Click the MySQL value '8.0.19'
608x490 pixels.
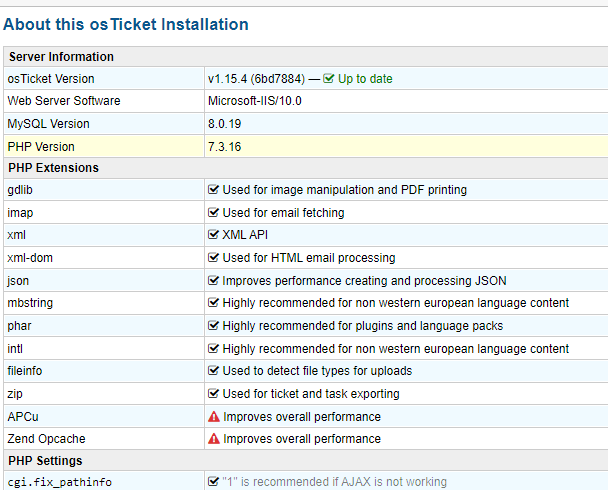(x=225, y=124)
